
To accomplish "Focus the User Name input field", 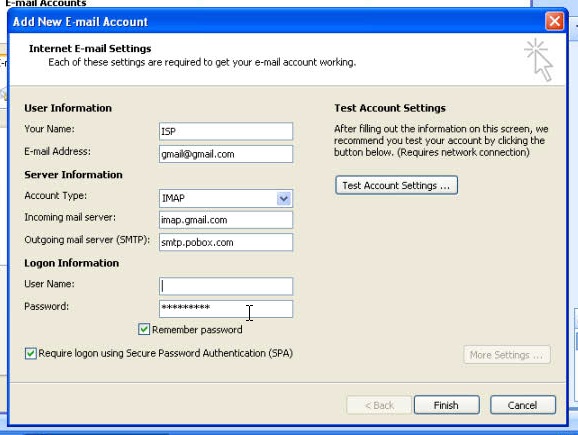I will point(226,286).
